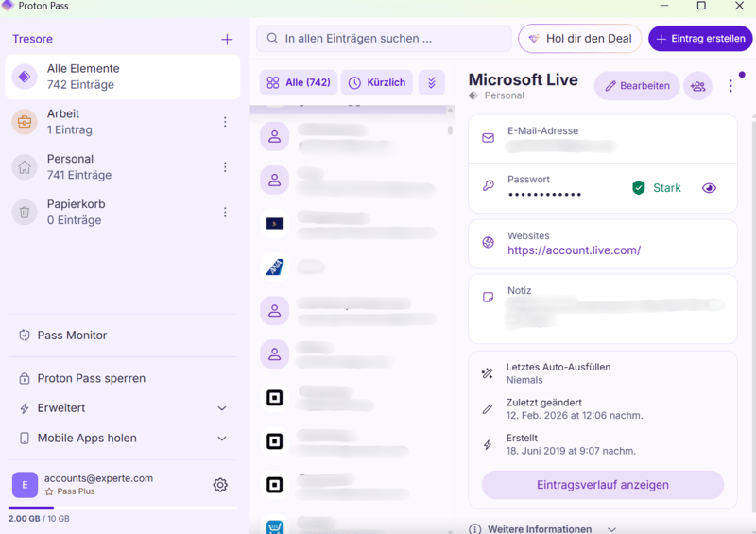Select the Alle (742) filter tab
The image size is (756, 534).
point(299,83)
